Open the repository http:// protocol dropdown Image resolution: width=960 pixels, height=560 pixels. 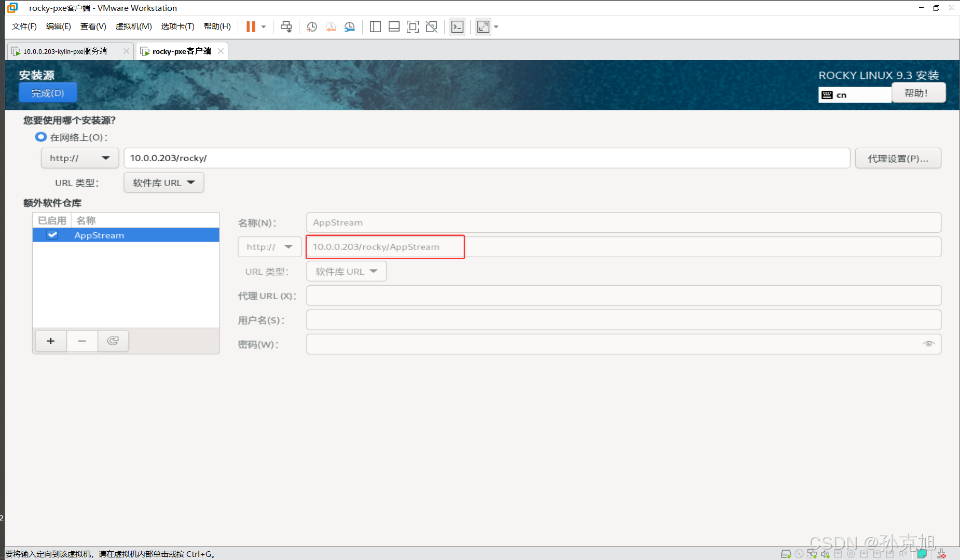(270, 247)
